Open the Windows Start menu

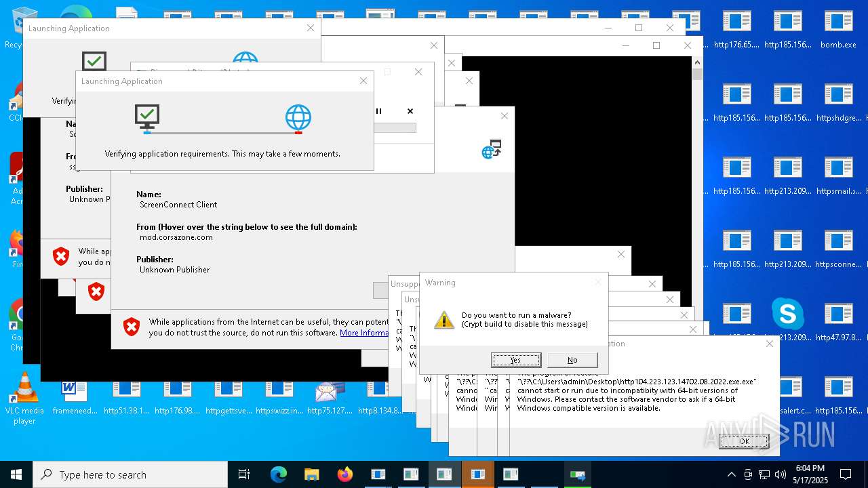click(16, 474)
